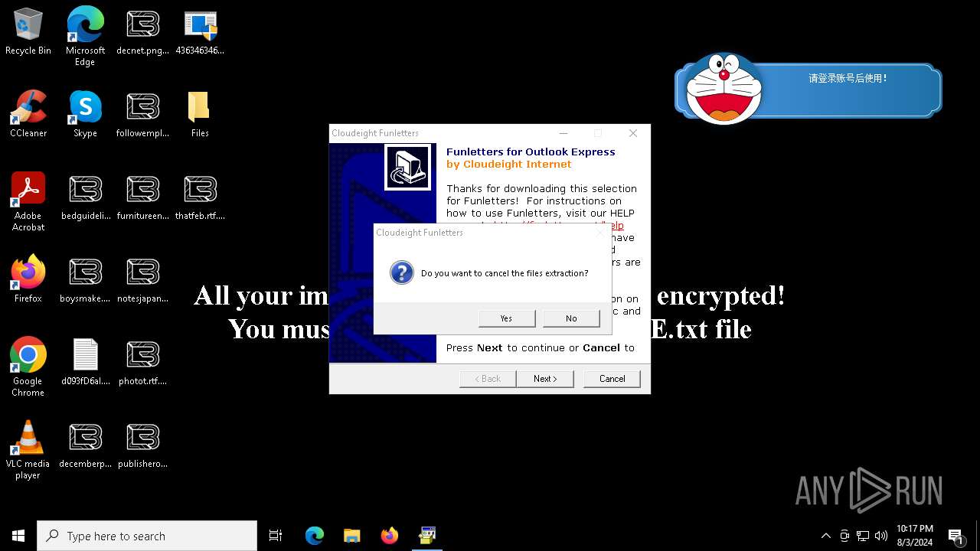Select the decemberp file icon
Screen dimensions: 980x551
85,445
